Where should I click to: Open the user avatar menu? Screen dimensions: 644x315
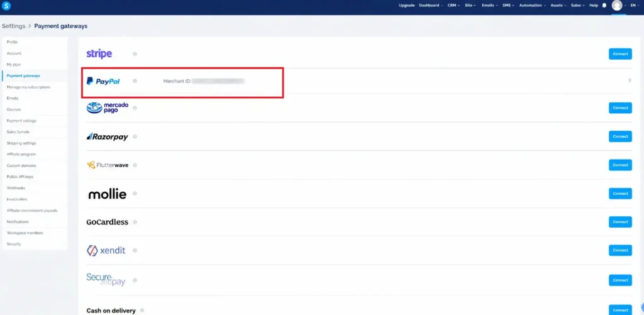pos(617,5)
